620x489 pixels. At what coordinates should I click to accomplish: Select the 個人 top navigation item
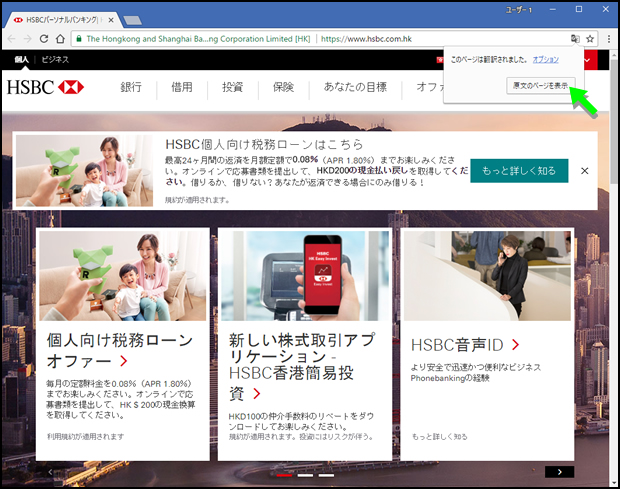pyautogui.click(x=21, y=60)
